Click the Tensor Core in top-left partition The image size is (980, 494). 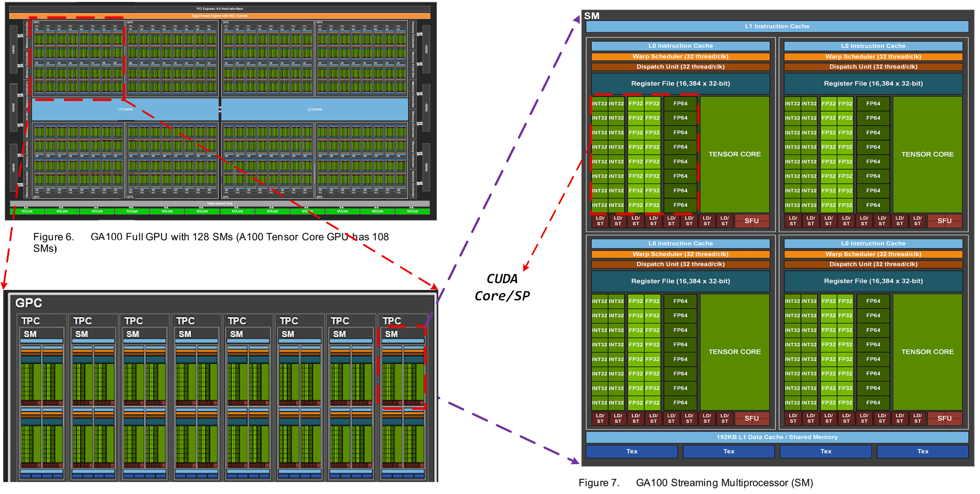(x=735, y=154)
